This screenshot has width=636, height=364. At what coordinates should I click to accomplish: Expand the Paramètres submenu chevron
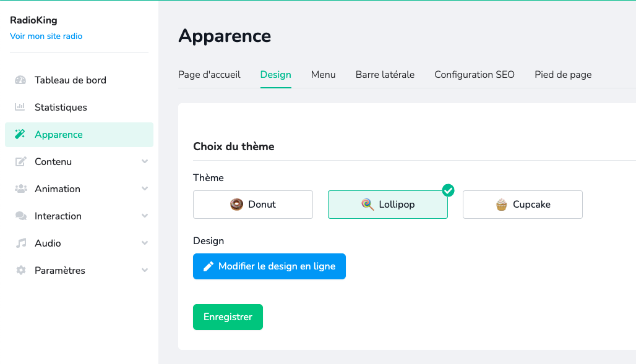pos(145,271)
